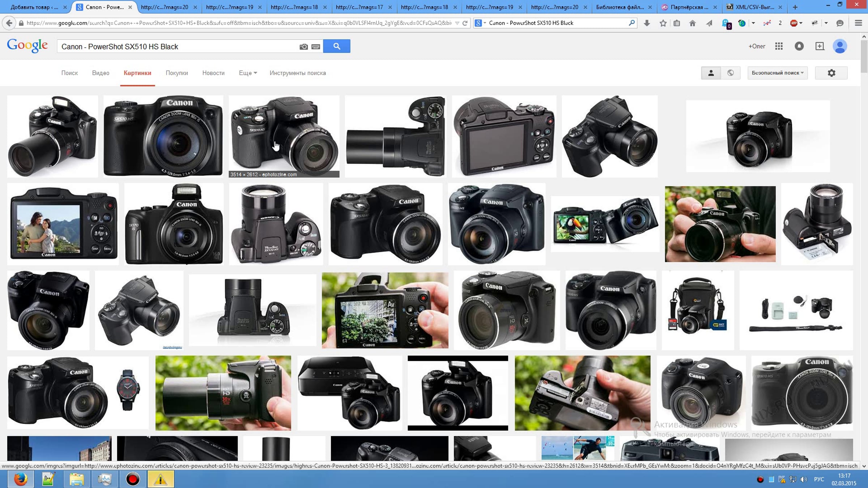Go to the Firefox home page icon
Screen dimensions: 868x488
point(692,23)
